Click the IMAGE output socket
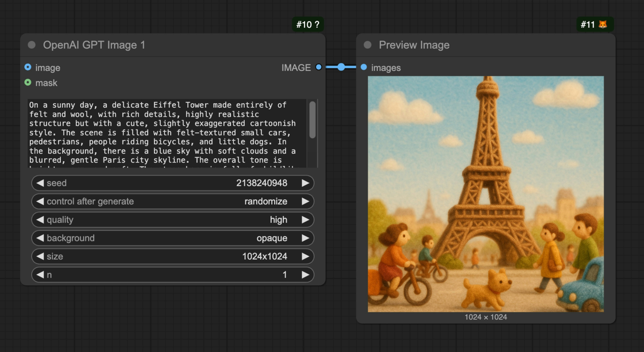This screenshot has width=644, height=352. pyautogui.click(x=319, y=67)
